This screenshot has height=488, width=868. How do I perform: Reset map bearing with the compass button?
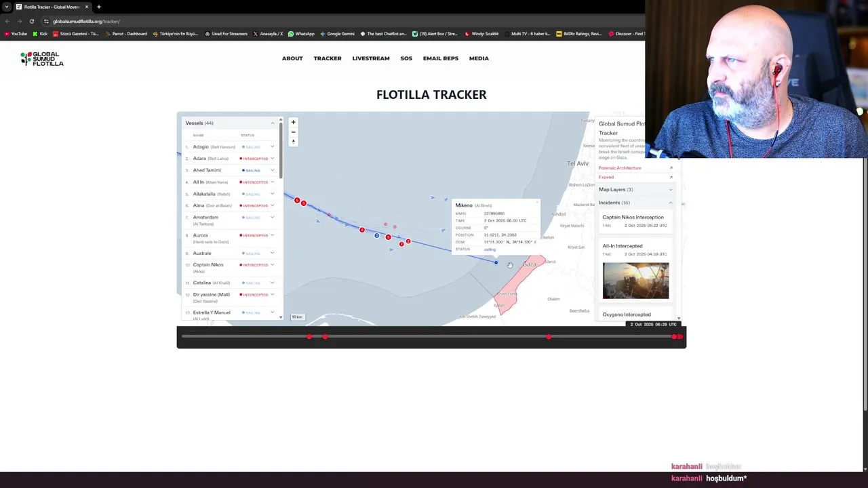tap(293, 142)
